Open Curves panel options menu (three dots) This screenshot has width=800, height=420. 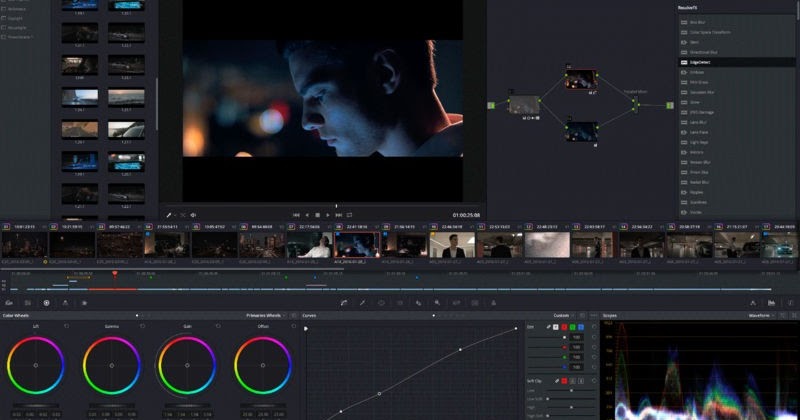click(593, 316)
